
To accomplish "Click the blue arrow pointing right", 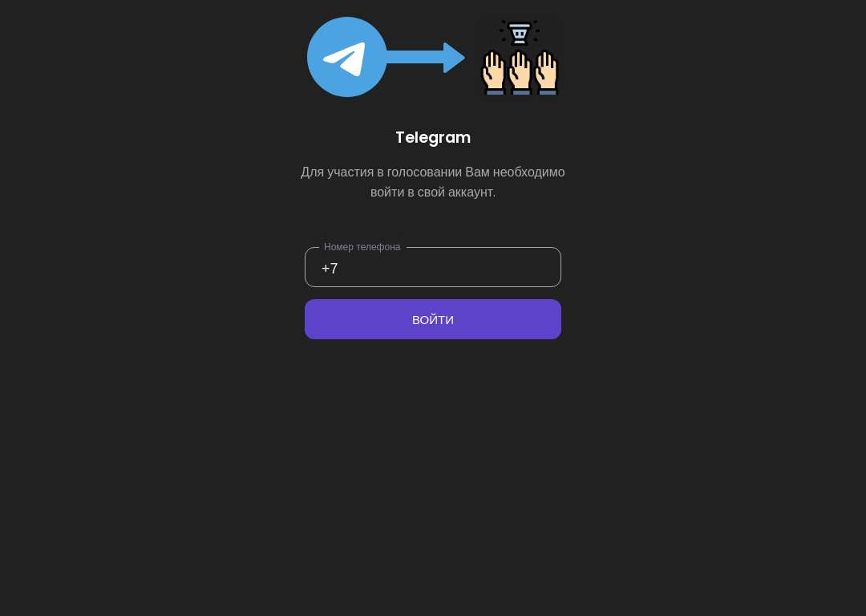I will tap(425, 58).
